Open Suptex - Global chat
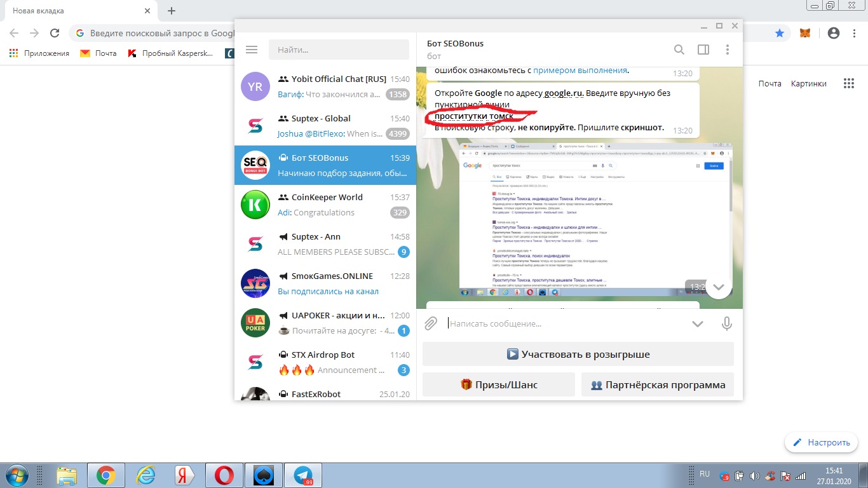This screenshot has width=868, height=488. (x=325, y=126)
